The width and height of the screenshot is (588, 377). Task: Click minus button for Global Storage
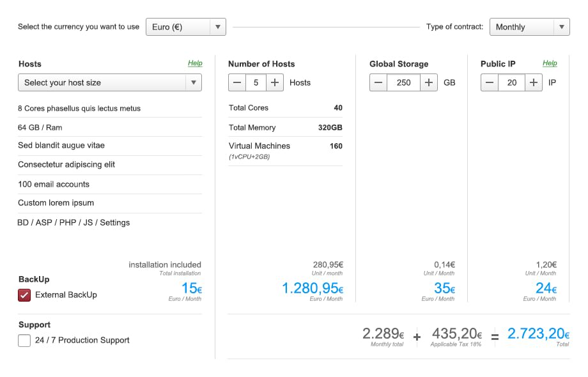tap(378, 82)
